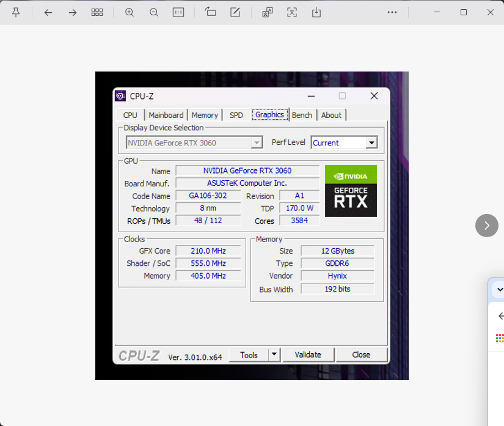The width and height of the screenshot is (504, 426).
Task: Click the 405.0 MHz memory clock value
Action: (208, 276)
